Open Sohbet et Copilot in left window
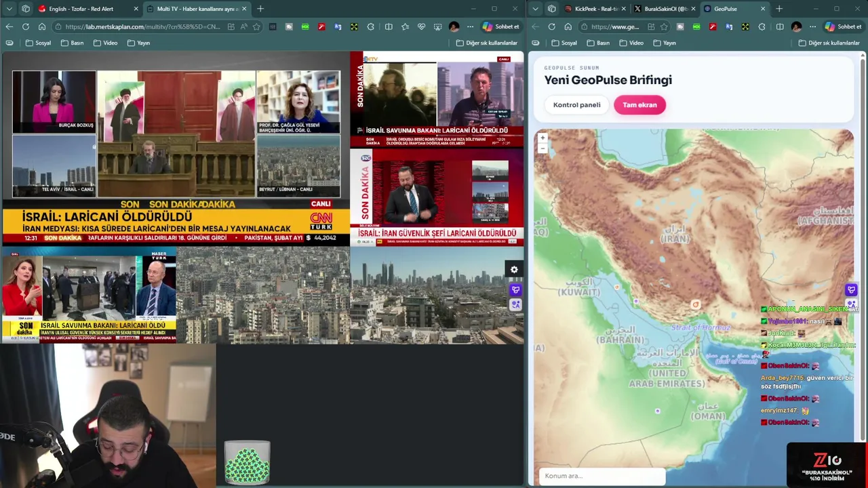Screen dimensions: 868x488 coord(500,26)
